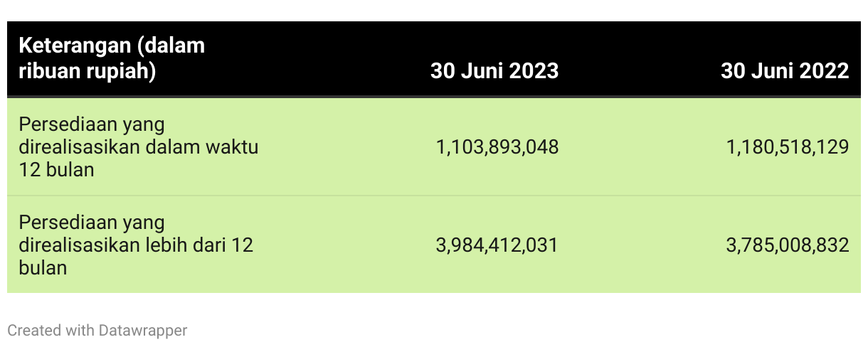Select the value 3,984,412,031

(x=497, y=245)
